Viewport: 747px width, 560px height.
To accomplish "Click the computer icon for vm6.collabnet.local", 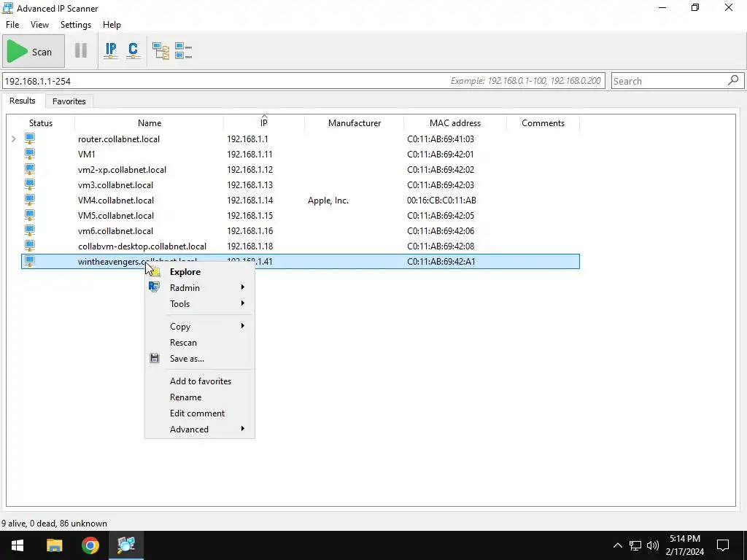I will pos(29,230).
